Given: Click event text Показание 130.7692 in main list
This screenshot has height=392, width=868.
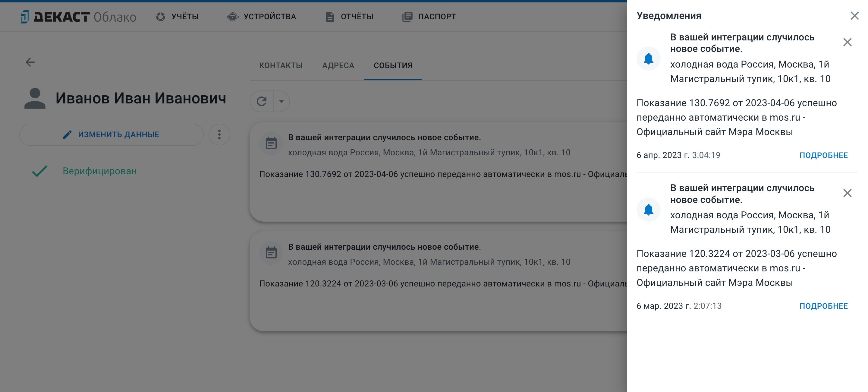Looking at the screenshot, I should pos(443,174).
